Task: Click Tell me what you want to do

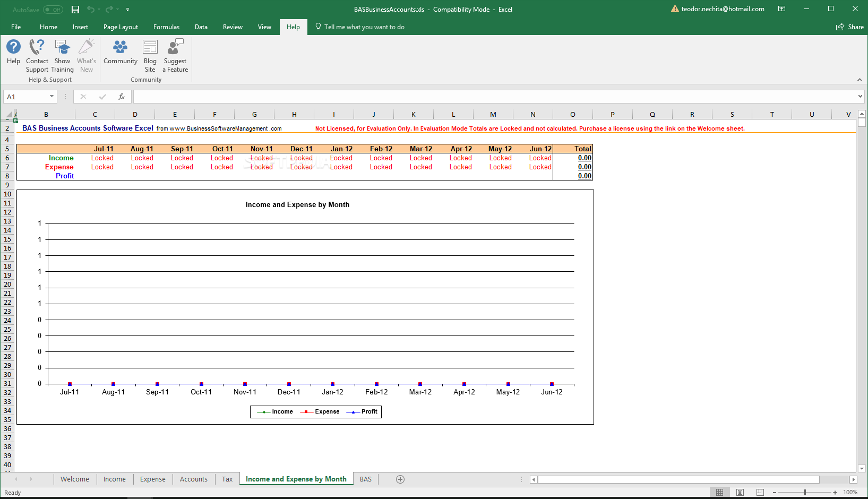Action: click(x=360, y=27)
